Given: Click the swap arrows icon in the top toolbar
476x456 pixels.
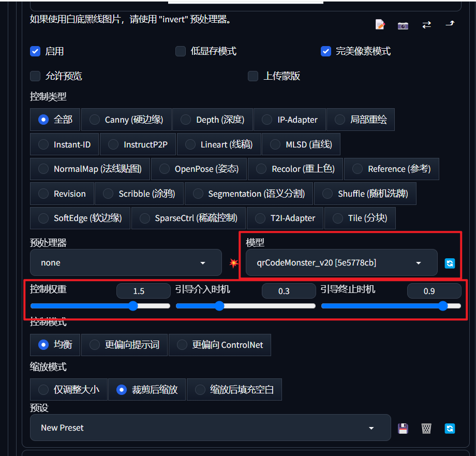Looking at the screenshot, I should click(426, 24).
